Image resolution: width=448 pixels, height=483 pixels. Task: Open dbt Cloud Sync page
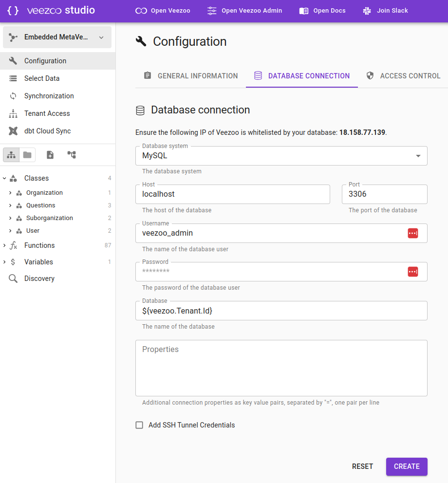click(x=57, y=131)
